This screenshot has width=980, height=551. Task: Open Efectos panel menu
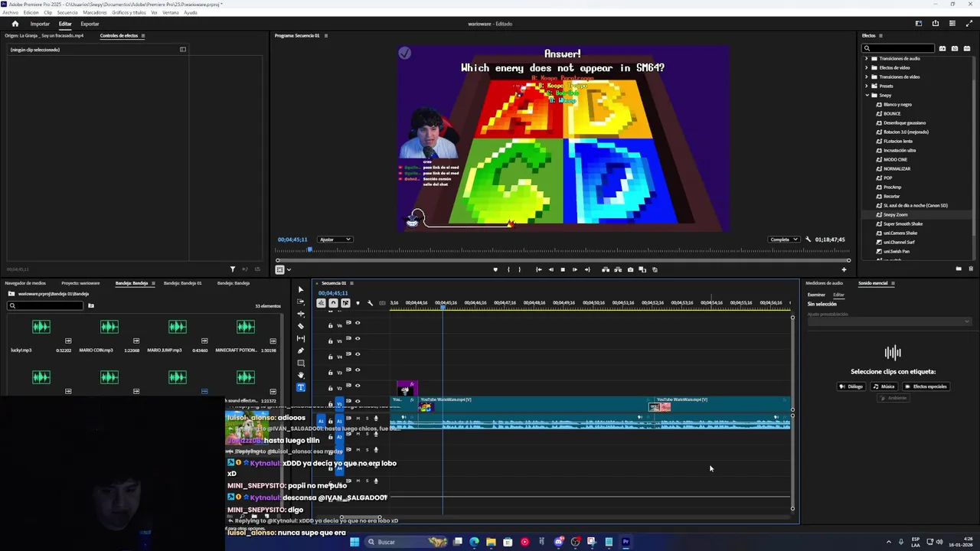(x=880, y=36)
